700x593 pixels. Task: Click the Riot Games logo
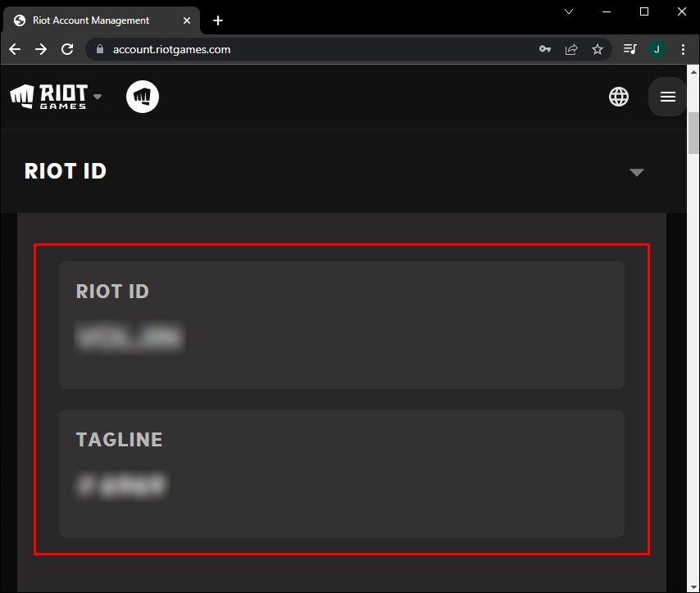(48, 97)
